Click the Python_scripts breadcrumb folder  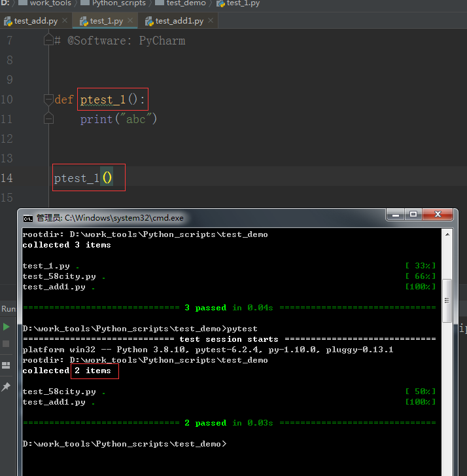[x=112, y=3]
